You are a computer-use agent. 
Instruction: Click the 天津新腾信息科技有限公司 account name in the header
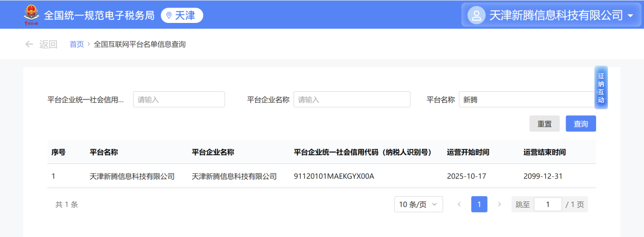(x=556, y=15)
